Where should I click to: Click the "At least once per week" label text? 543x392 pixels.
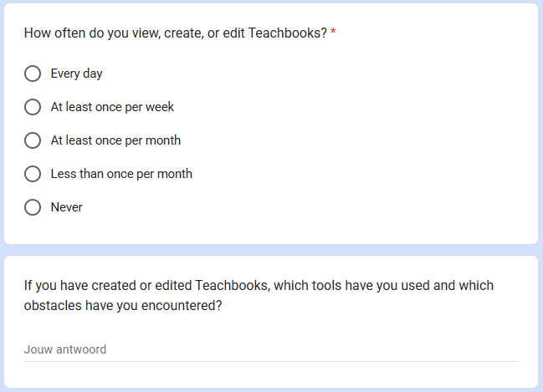(x=112, y=107)
